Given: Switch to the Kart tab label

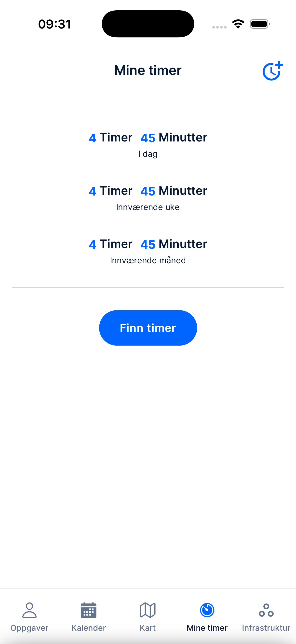Looking at the screenshot, I should click(148, 628).
